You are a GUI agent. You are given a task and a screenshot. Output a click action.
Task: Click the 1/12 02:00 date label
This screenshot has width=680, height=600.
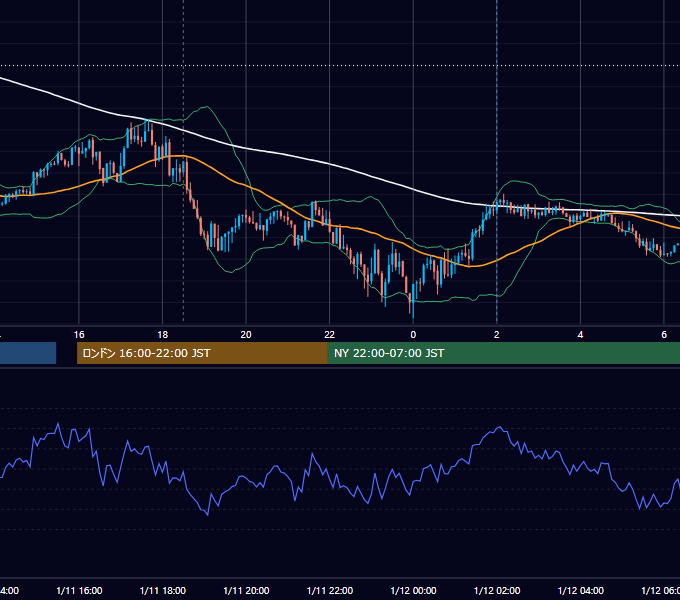[497, 590]
